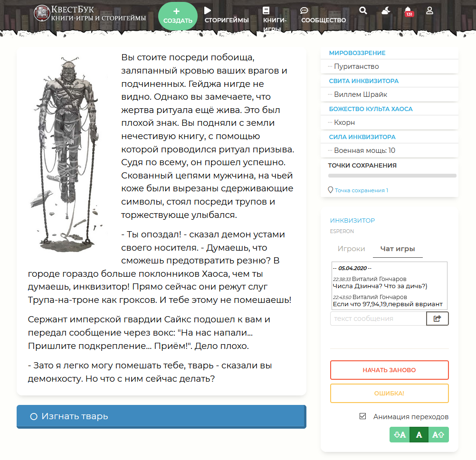Select the Изгнать тварь choice

click(x=161, y=416)
